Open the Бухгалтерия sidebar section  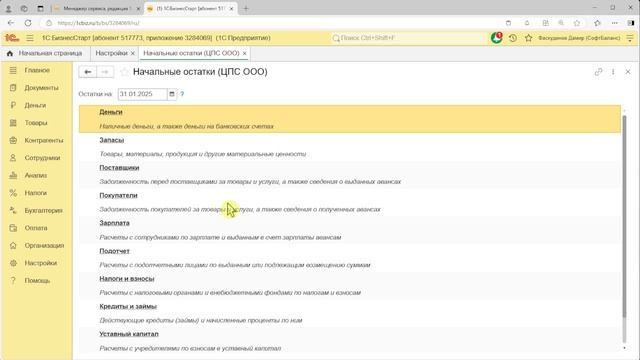pos(37,210)
